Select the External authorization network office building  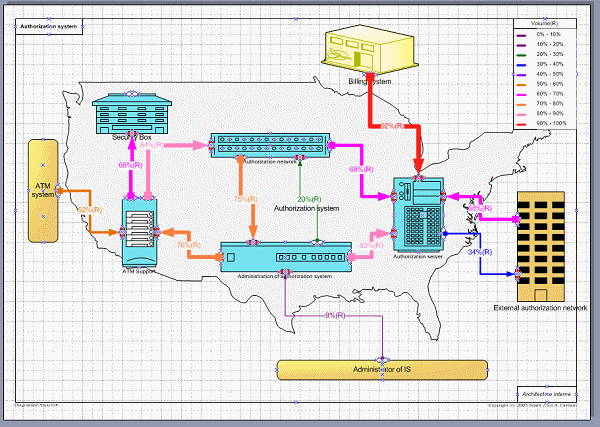[x=541, y=247]
